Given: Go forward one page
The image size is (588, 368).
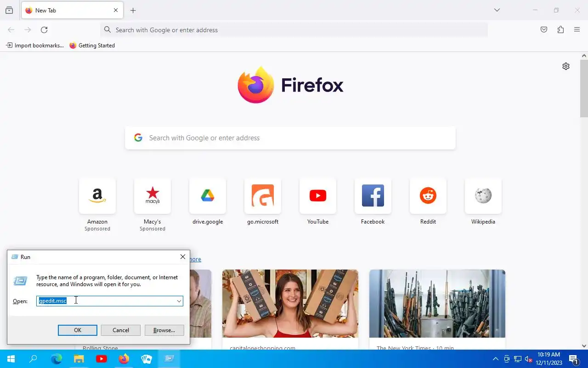Looking at the screenshot, I should coord(28,30).
